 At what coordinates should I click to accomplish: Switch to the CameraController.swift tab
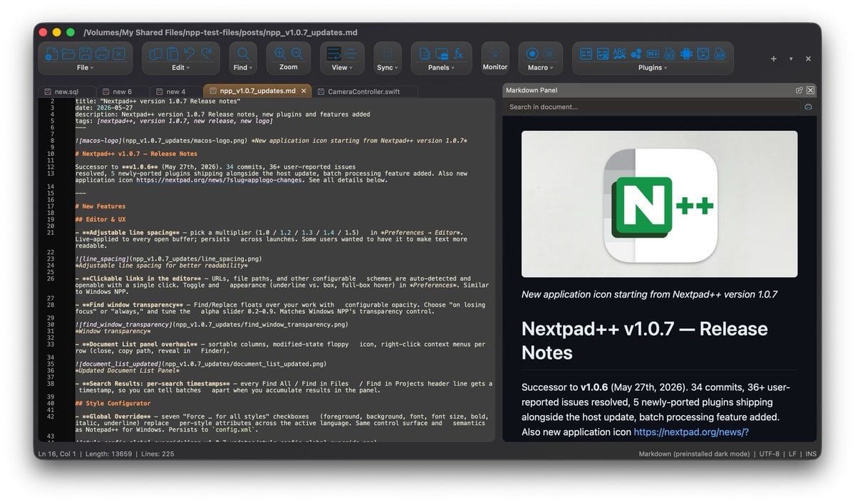(x=365, y=91)
